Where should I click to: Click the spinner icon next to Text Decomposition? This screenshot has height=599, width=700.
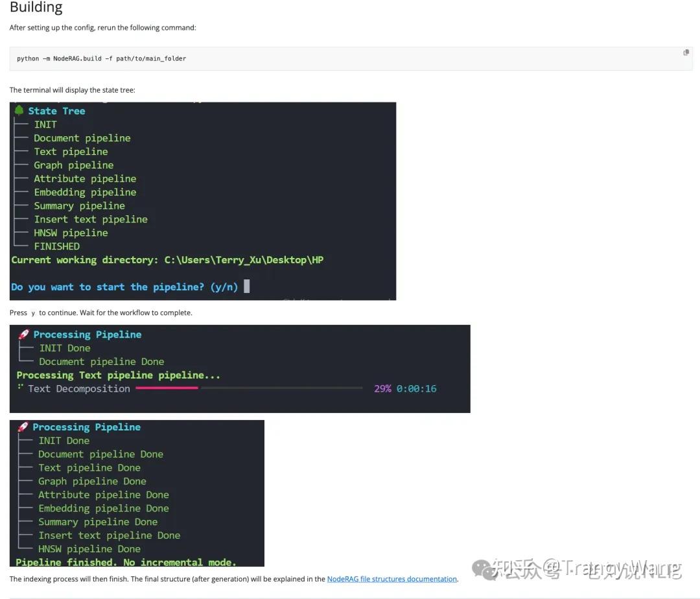[21, 388]
